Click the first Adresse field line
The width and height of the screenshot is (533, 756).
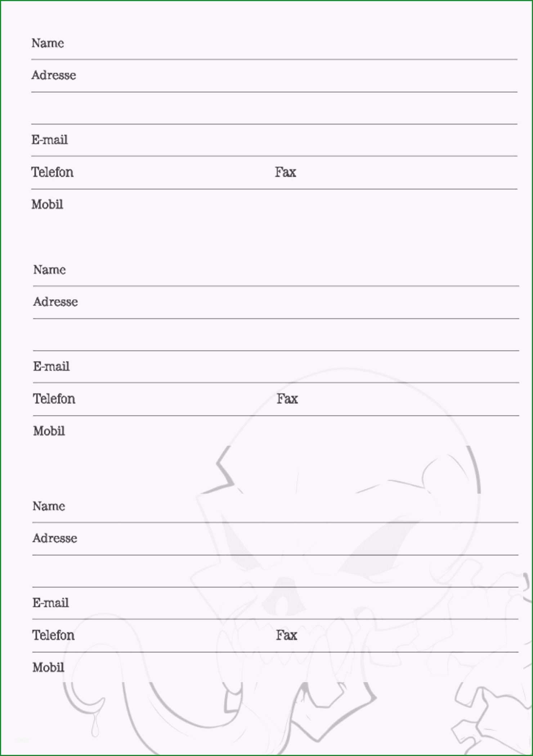[x=274, y=76]
